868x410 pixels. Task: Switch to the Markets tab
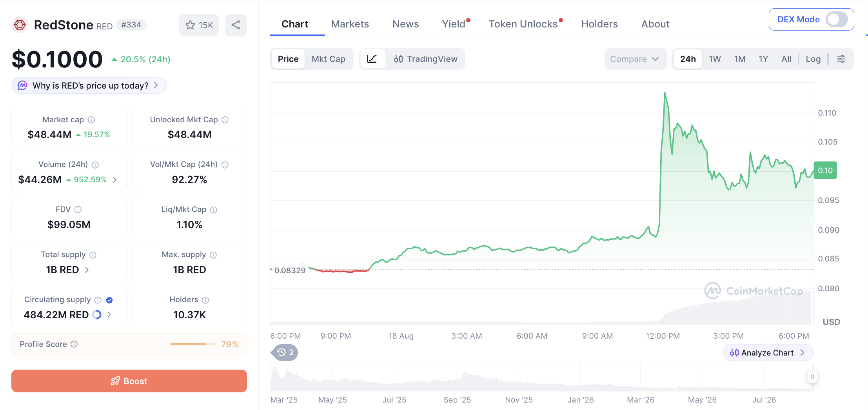point(350,24)
